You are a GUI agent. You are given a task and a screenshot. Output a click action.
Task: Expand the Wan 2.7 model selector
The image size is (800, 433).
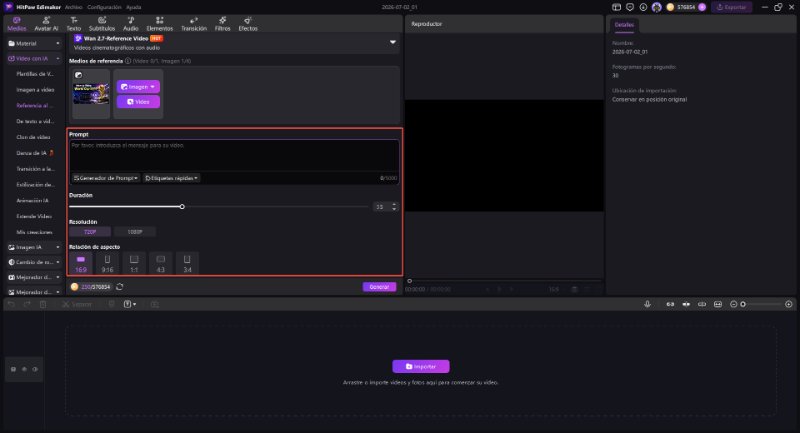point(392,42)
